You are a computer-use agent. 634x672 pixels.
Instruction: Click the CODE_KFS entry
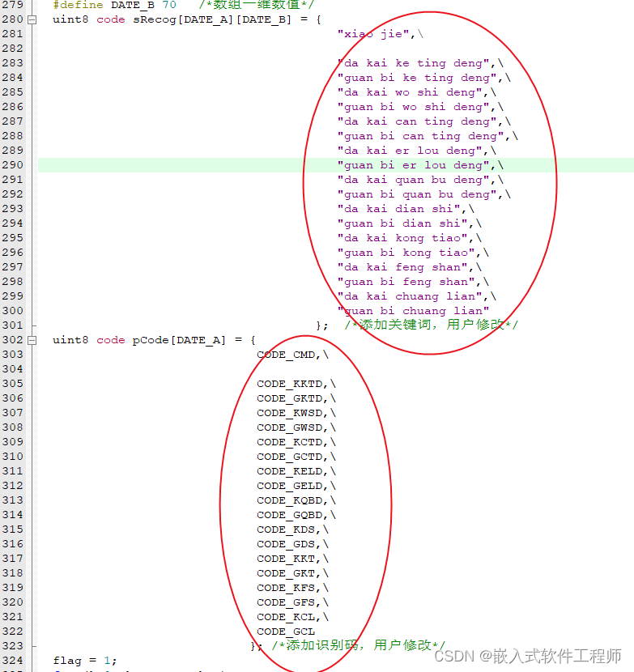(x=286, y=588)
